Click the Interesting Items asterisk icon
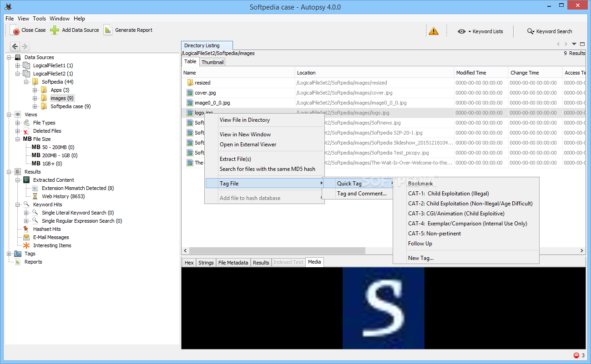 coord(27,245)
